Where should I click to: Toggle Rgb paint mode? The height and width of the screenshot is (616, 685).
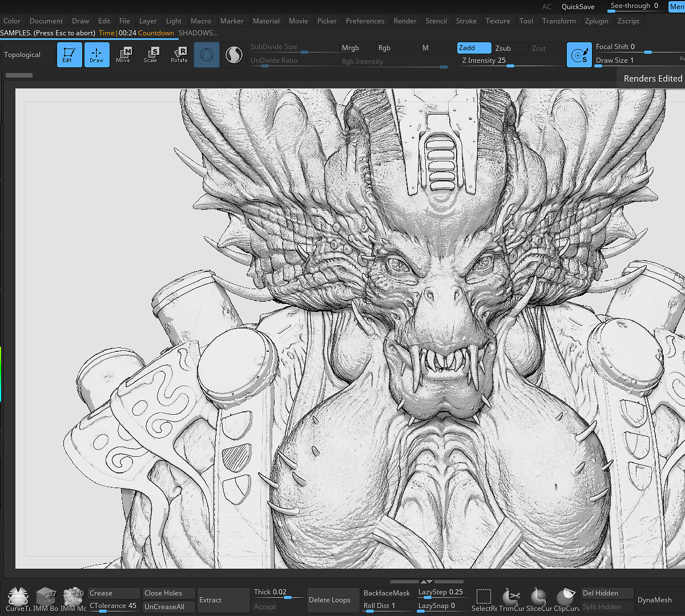click(393, 48)
